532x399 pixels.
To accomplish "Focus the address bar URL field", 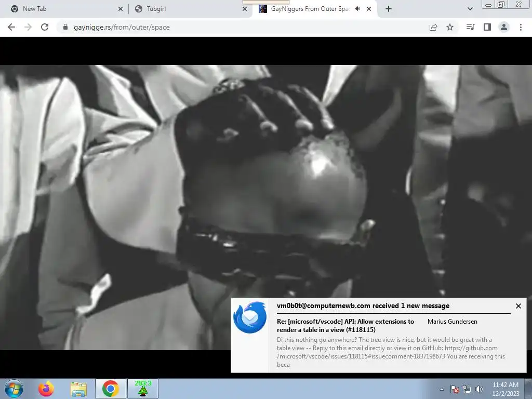I will pyautogui.click(x=244, y=27).
